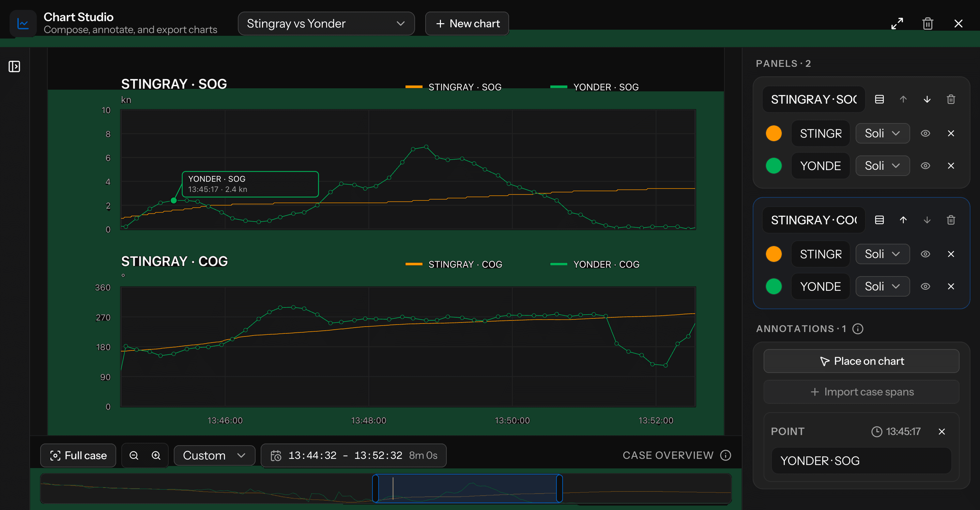Toggle visibility of YONDER series in SOG panel
This screenshot has height=510, width=980.
[x=925, y=166]
